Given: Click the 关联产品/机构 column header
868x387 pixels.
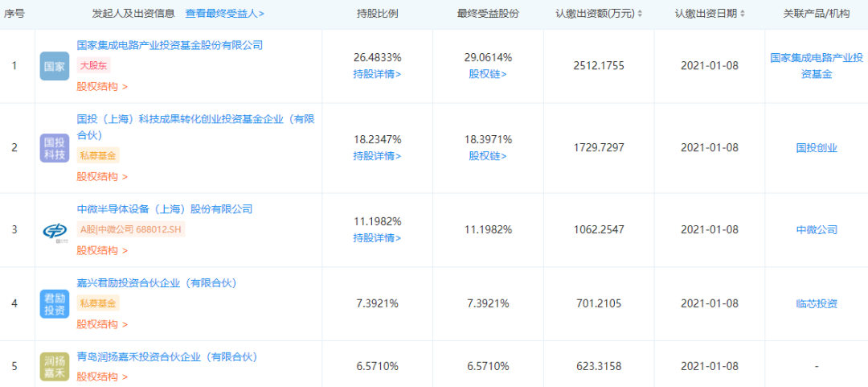Looking at the screenshot, I should (x=817, y=14).
